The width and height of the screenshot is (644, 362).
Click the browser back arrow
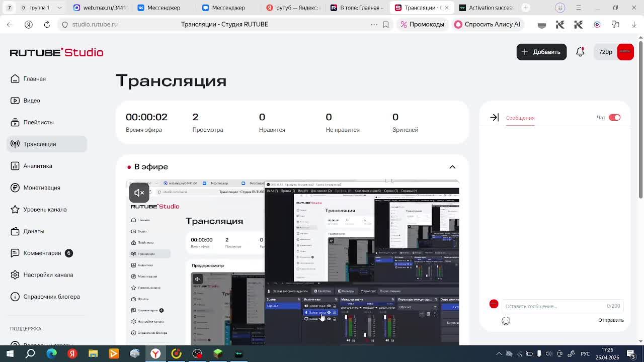coord(9,24)
